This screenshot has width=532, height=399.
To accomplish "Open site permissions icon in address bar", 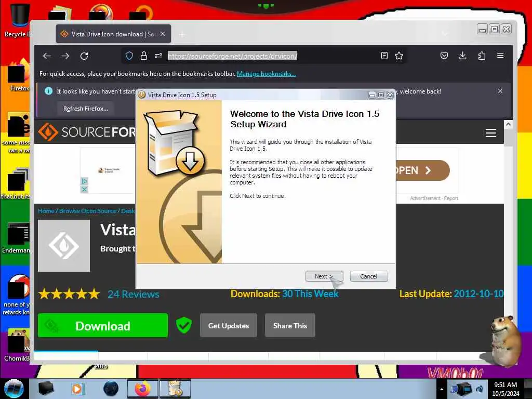I will tap(158, 56).
